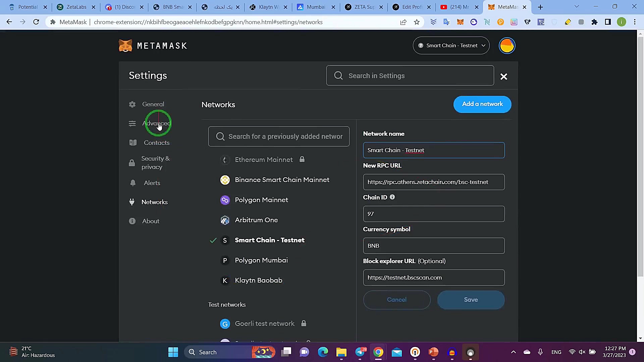The height and width of the screenshot is (362, 644).
Task: Focus the previously added network search box
Action: pos(278,136)
